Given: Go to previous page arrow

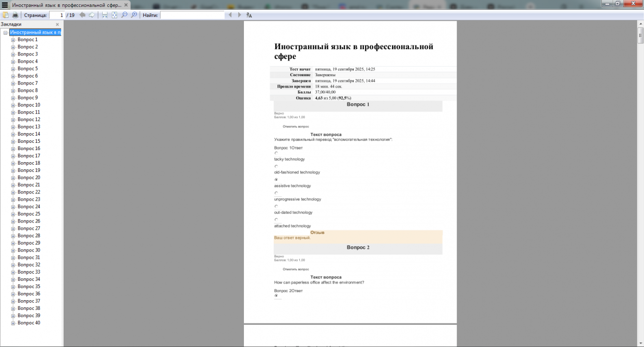Looking at the screenshot, I should [x=82, y=15].
